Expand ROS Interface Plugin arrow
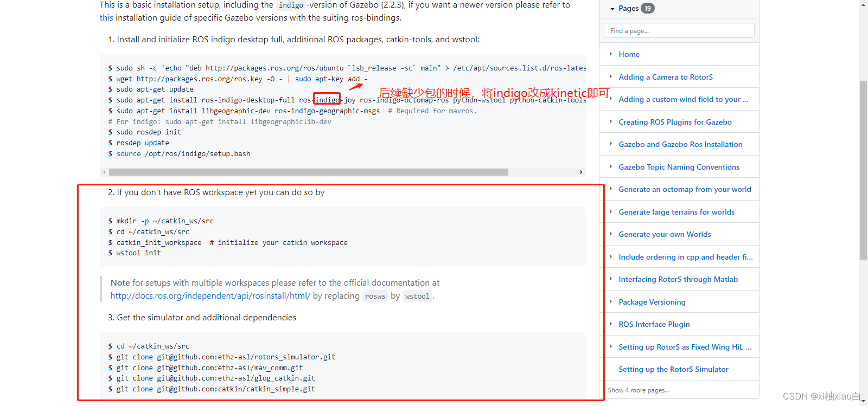The image size is (868, 406). (611, 324)
